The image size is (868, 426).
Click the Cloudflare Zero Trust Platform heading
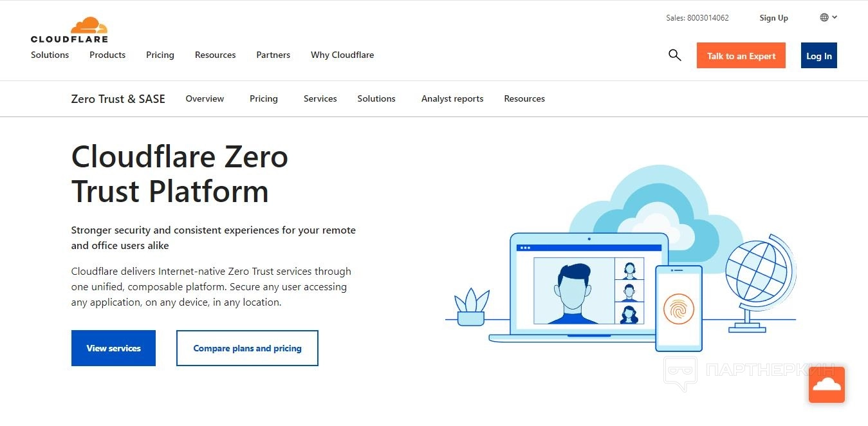pyautogui.click(x=180, y=174)
